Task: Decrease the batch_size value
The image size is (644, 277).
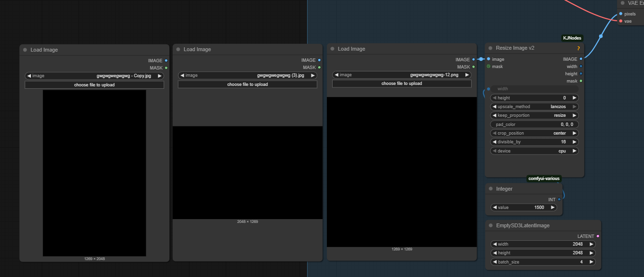Action: point(494,262)
